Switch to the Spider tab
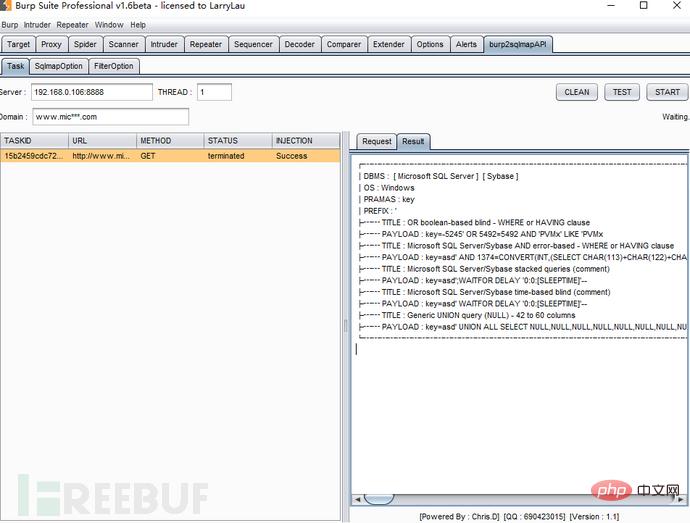The image size is (690, 523). pos(85,44)
